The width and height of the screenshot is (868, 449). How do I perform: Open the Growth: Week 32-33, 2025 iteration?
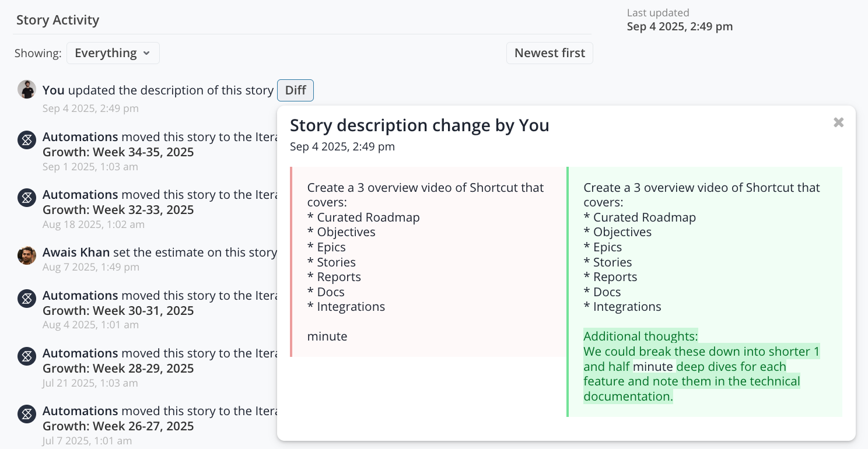click(118, 210)
